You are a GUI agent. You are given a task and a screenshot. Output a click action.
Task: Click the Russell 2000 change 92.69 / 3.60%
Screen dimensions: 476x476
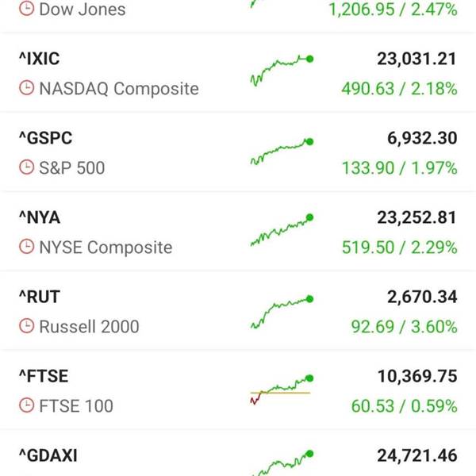404,327
